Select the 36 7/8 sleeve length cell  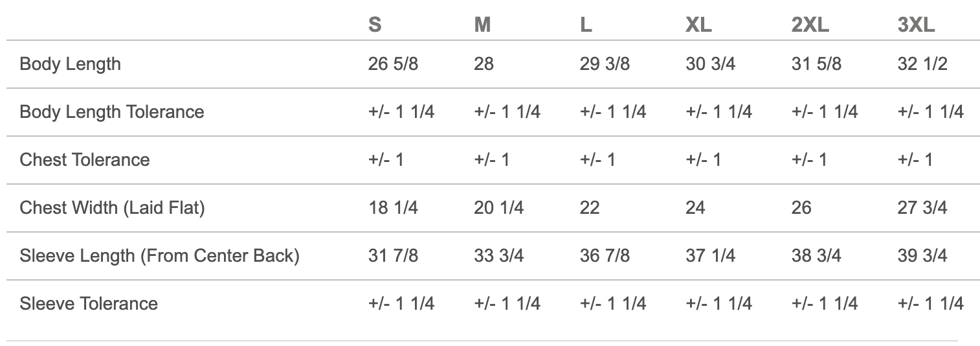coord(605,256)
